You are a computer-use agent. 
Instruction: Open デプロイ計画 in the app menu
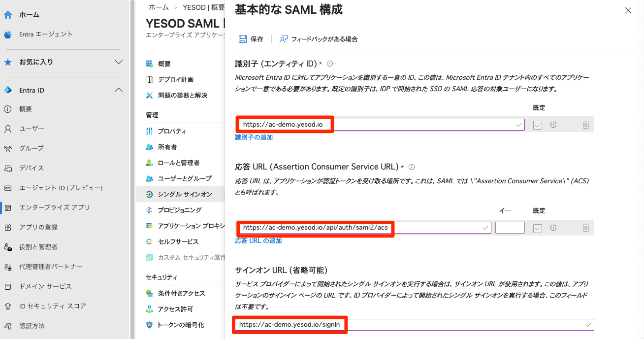point(176,80)
